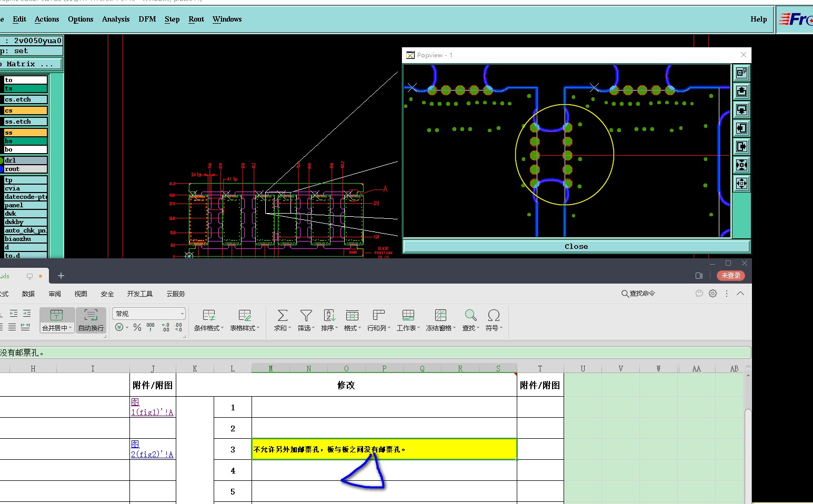Image resolution: width=813 pixels, height=504 pixels.
Task: Open the Analysis menu
Action: tap(116, 19)
